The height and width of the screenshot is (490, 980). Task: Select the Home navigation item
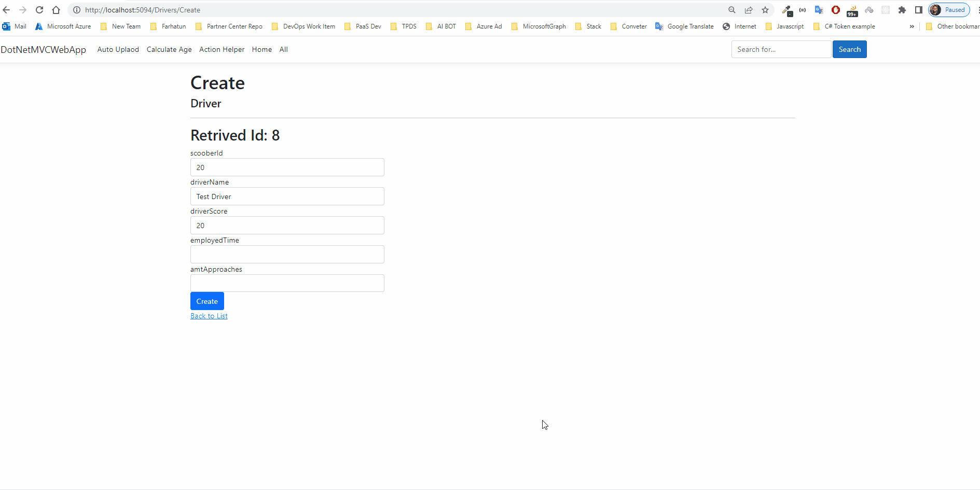coord(261,49)
